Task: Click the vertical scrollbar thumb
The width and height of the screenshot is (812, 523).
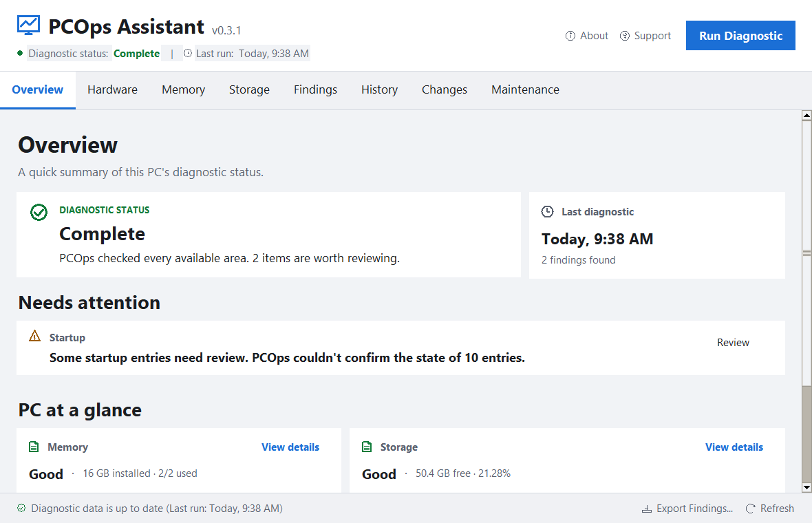Action: [x=806, y=253]
